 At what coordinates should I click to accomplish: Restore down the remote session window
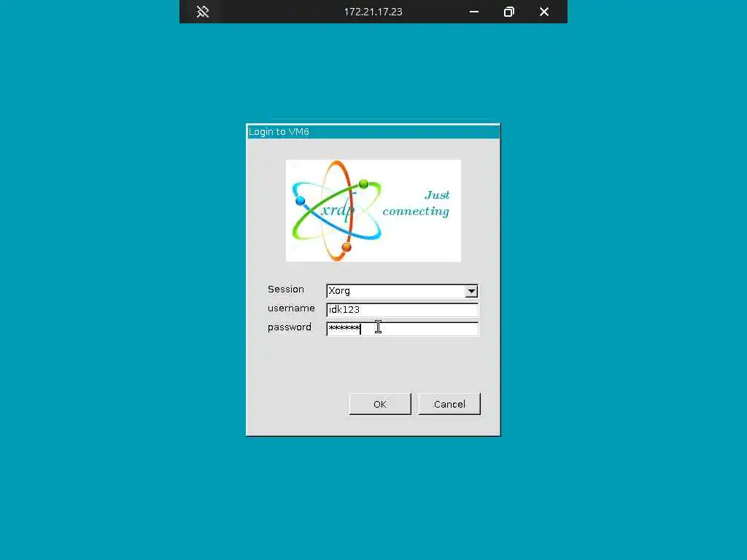[508, 12]
